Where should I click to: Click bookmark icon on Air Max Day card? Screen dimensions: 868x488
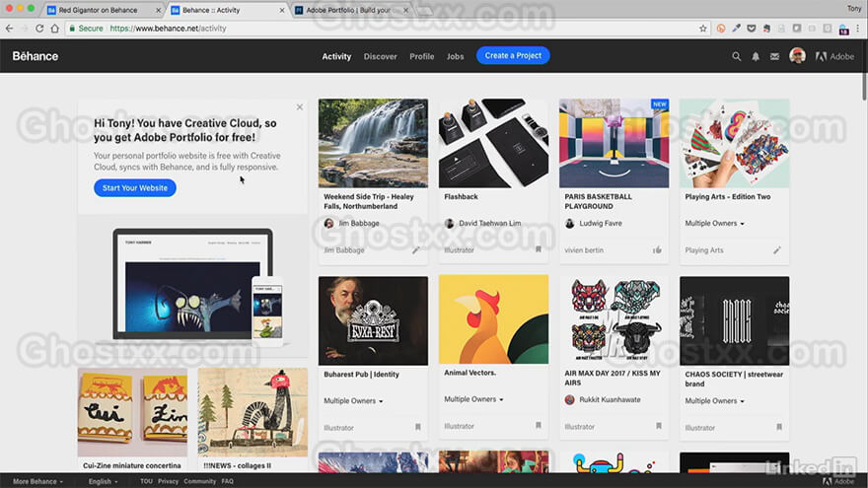(x=659, y=426)
